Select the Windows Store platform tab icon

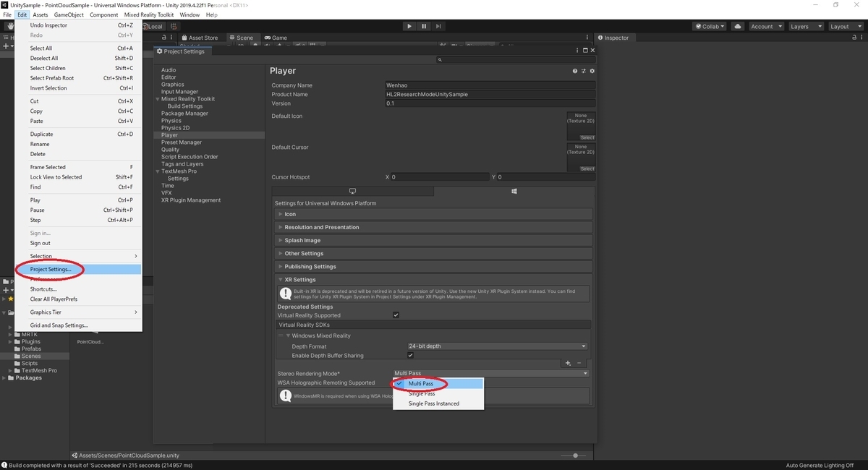click(x=514, y=192)
